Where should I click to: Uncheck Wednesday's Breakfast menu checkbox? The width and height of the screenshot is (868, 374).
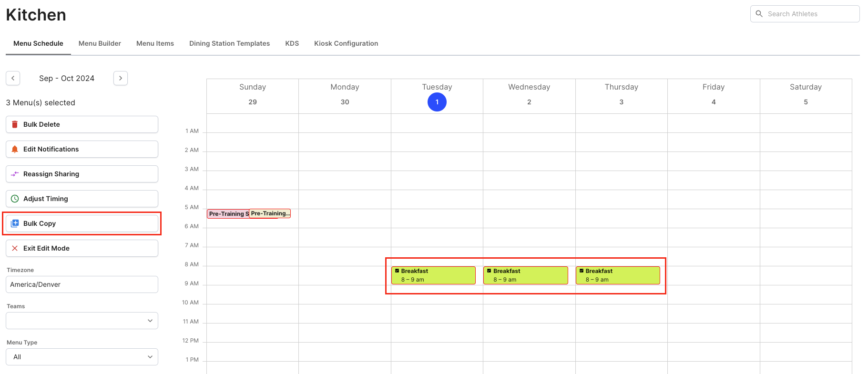pyautogui.click(x=489, y=271)
